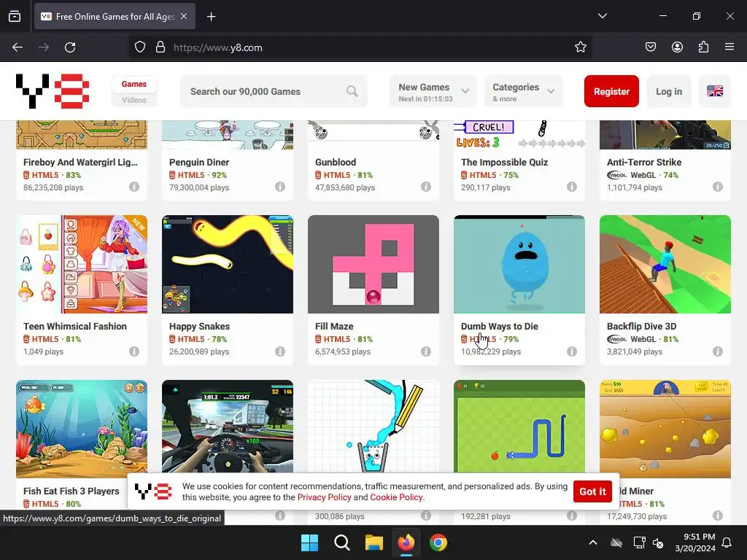Image resolution: width=747 pixels, height=560 pixels.
Task: Open info icon on Backflip Dive 3D card
Action: [718, 351]
